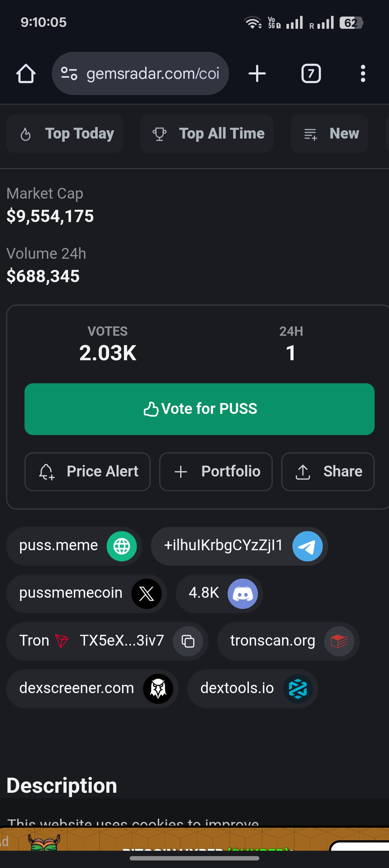The image size is (389, 868).
Task: Set a Price Alert
Action: [88, 472]
